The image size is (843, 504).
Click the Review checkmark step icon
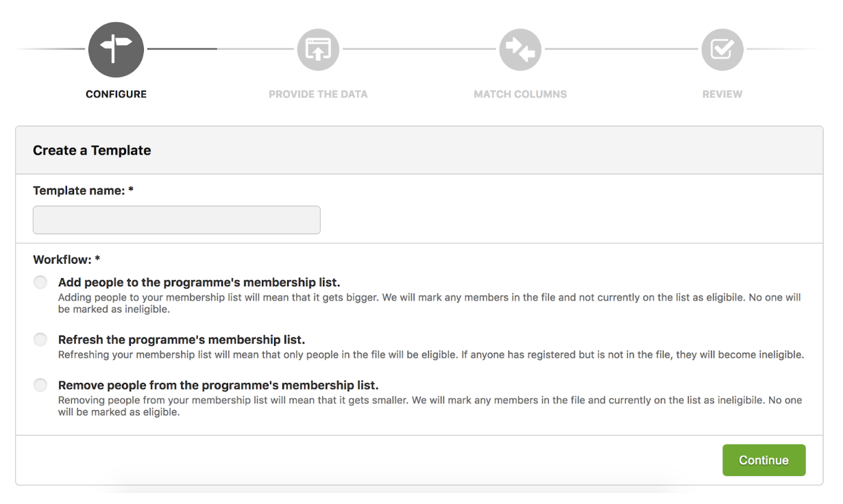[x=722, y=49]
